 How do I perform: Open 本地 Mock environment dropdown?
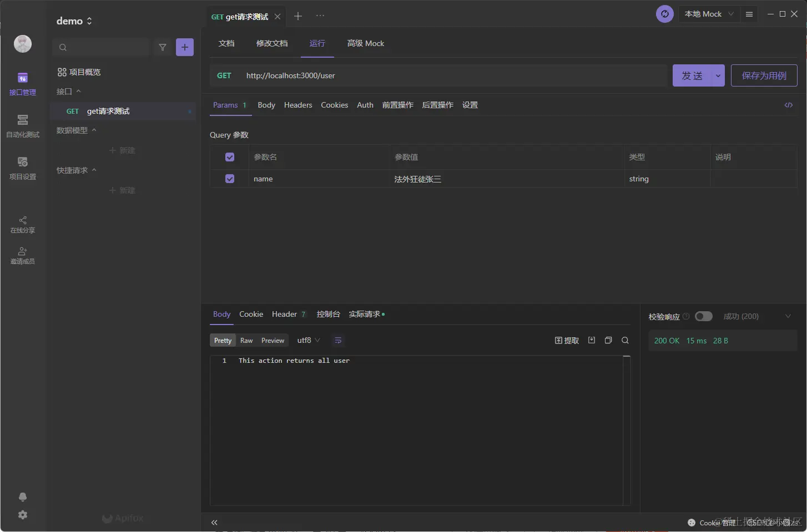click(709, 14)
